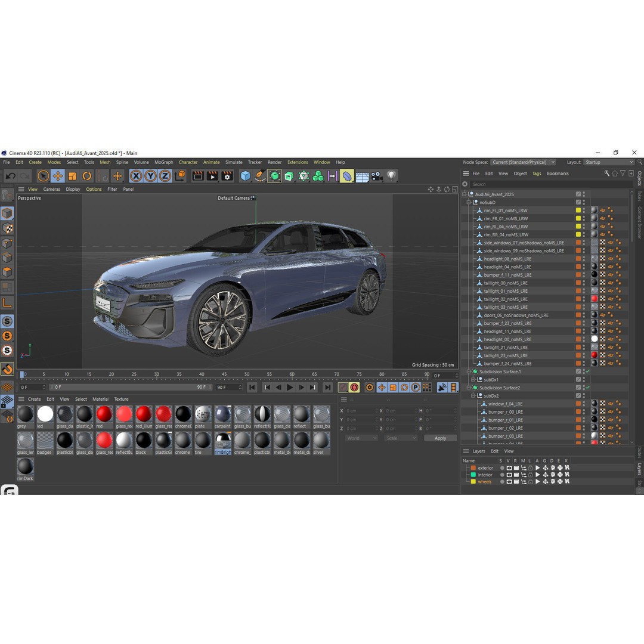
Task: Open the World coordinate dropdown
Action: [361, 438]
